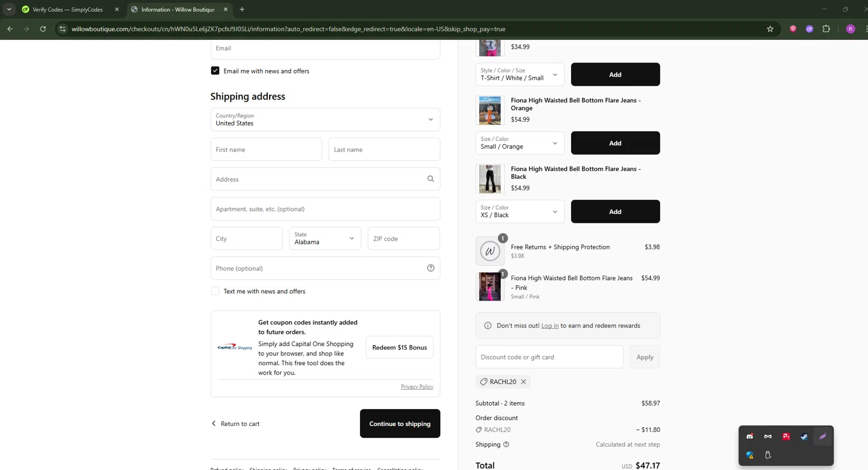Viewport: 868px width, 470px height.
Task: Switch to Information - Willow Boutique tab
Action: coord(178,9)
